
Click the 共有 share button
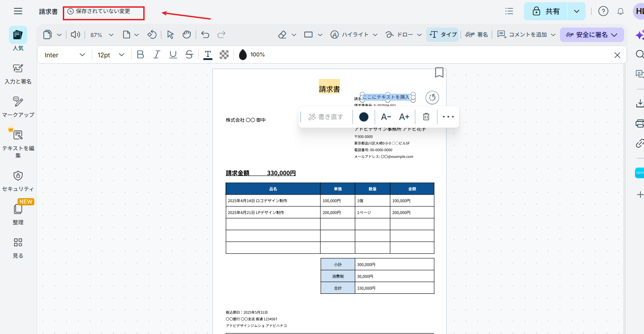tap(546, 11)
